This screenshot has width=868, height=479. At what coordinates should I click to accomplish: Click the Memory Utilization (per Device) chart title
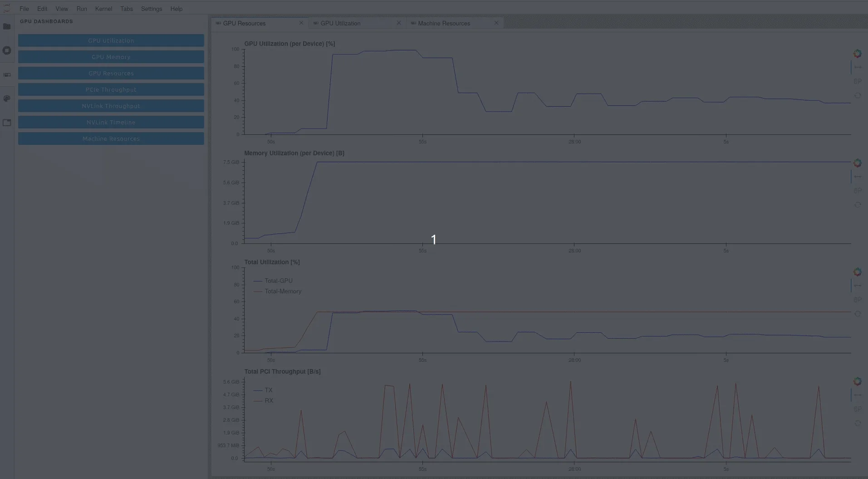point(294,153)
